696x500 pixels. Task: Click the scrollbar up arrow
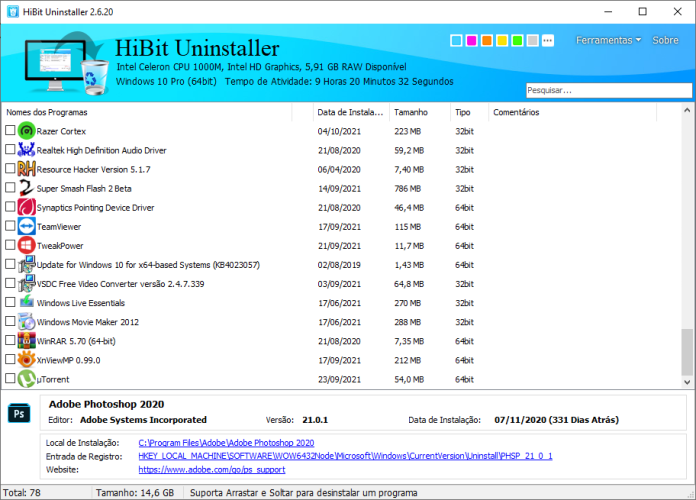pos(687,110)
